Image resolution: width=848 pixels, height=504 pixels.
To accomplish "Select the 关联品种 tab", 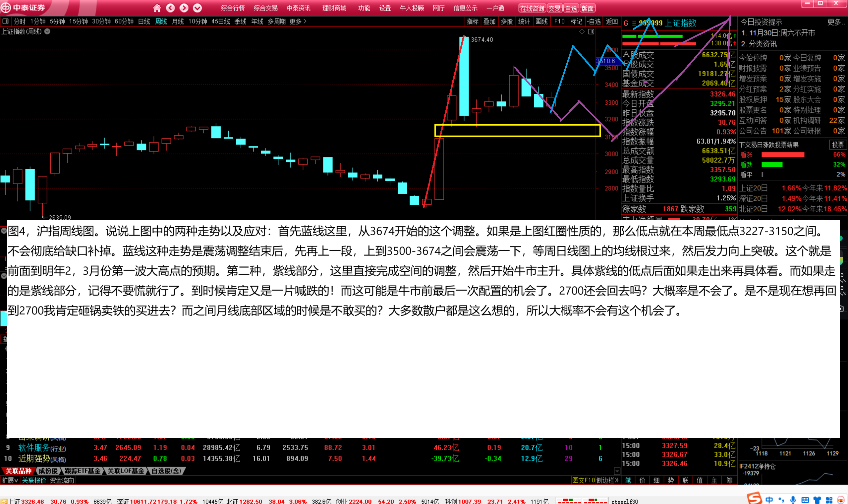I will (x=18, y=471).
